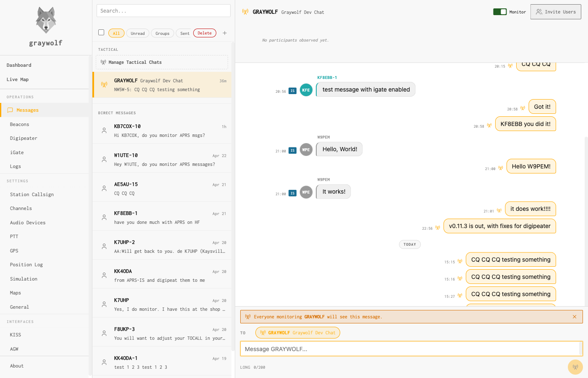
Task: Open AGW interface settings
Action: coord(45,349)
